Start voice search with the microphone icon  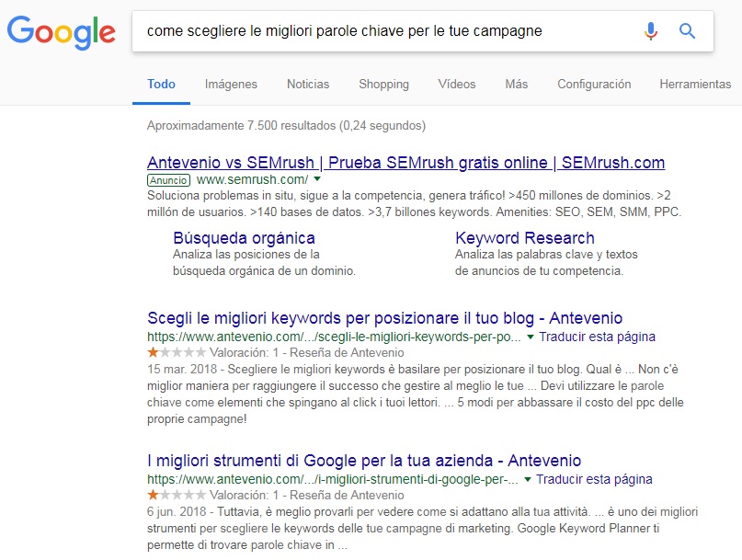point(651,31)
